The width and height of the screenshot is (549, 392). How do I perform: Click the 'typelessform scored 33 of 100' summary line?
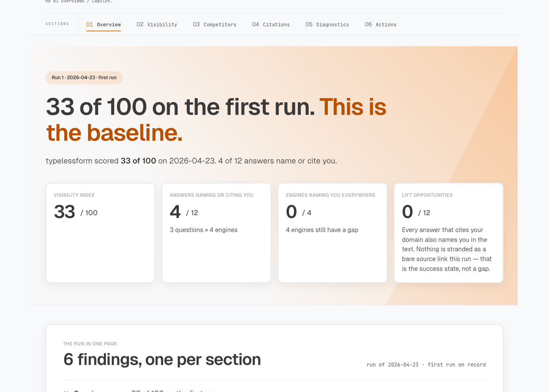coord(191,161)
